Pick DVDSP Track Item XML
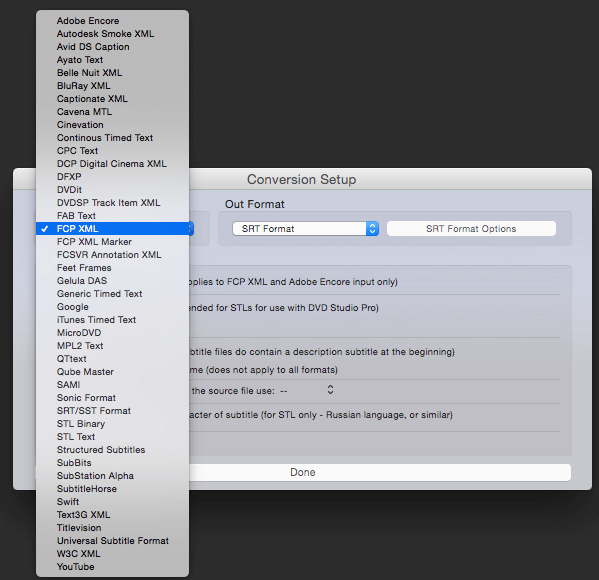This screenshot has width=599, height=580. click(112, 203)
